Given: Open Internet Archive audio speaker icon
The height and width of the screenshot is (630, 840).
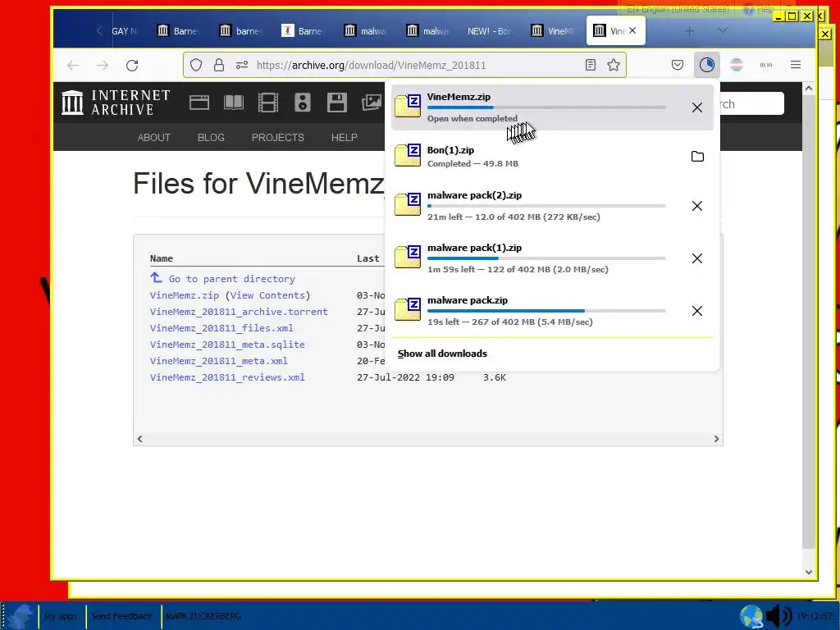Looking at the screenshot, I should 302,103.
